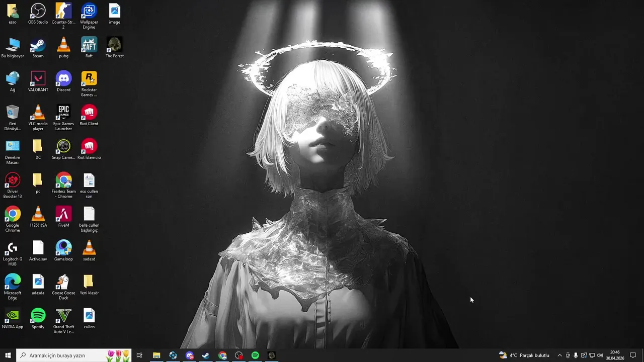This screenshot has width=644, height=362.
Task: Select the image file on desktop
Action: coord(115,14)
